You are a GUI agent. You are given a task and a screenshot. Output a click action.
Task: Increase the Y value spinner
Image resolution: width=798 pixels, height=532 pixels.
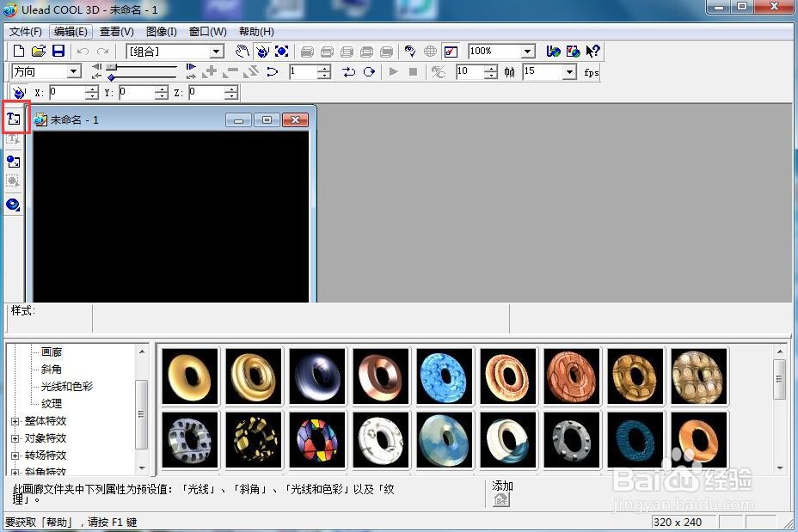coord(161,89)
